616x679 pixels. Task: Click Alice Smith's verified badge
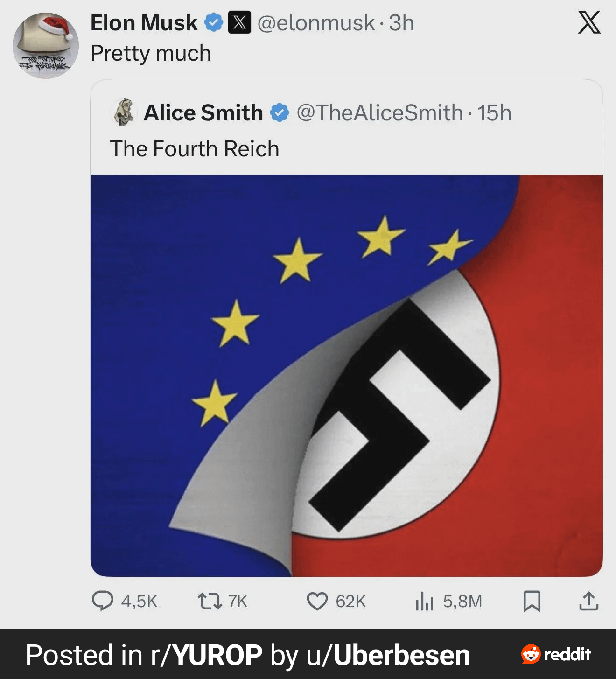(x=280, y=112)
